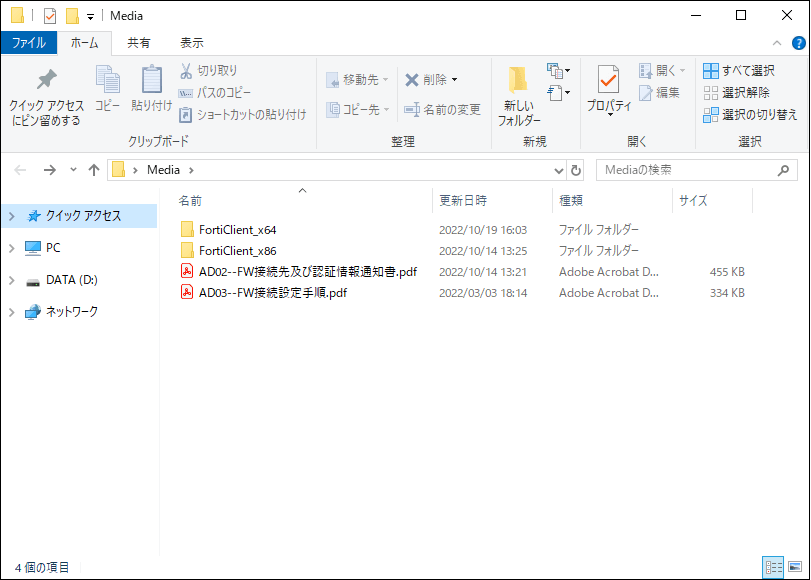Sort by the 更新日時 column header
The image size is (811, 580).
pos(463,201)
